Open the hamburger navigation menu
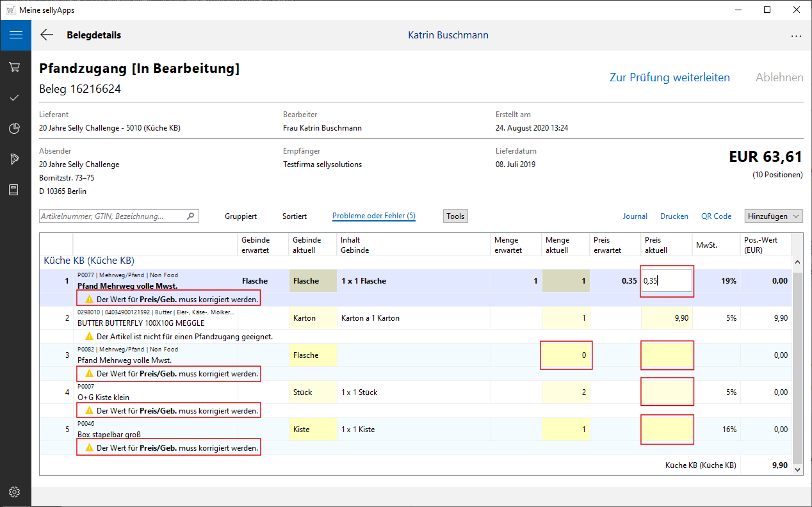Screen dimensions: 812x507 pyautogui.click(x=15, y=35)
